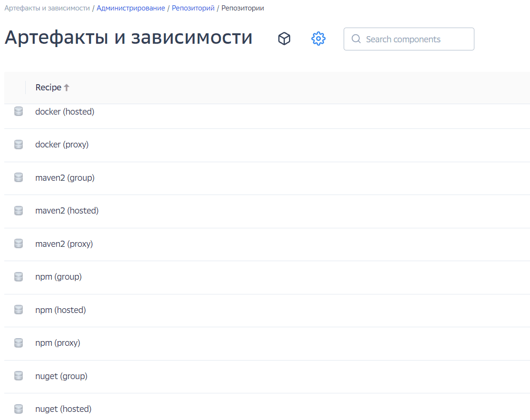This screenshot has width=530, height=420.
Task: Open settings via the blue gear icon
Action: tap(318, 39)
